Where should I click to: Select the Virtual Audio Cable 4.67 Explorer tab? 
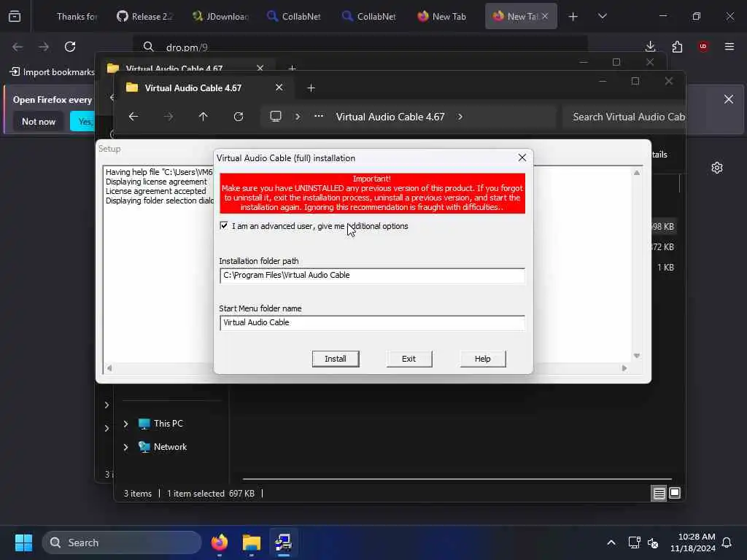[x=193, y=87]
